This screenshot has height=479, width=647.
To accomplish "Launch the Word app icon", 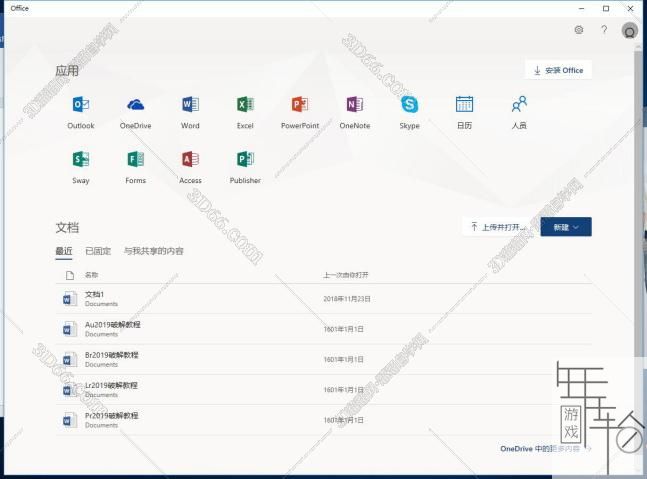I will tap(190, 104).
